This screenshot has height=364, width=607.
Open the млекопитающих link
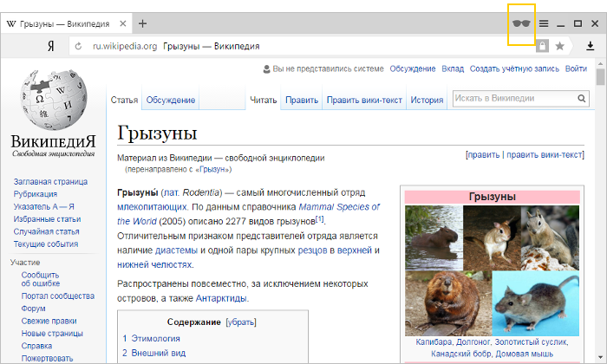152,207
